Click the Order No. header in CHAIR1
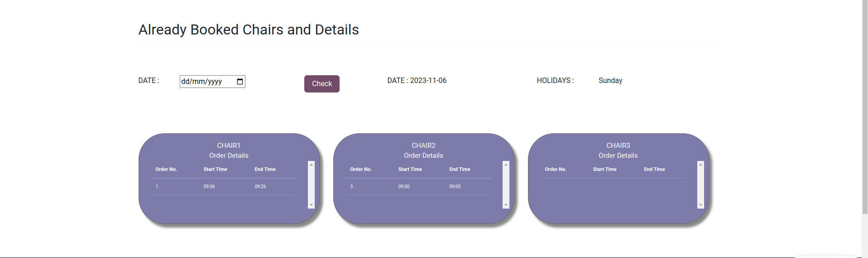 click(x=166, y=169)
